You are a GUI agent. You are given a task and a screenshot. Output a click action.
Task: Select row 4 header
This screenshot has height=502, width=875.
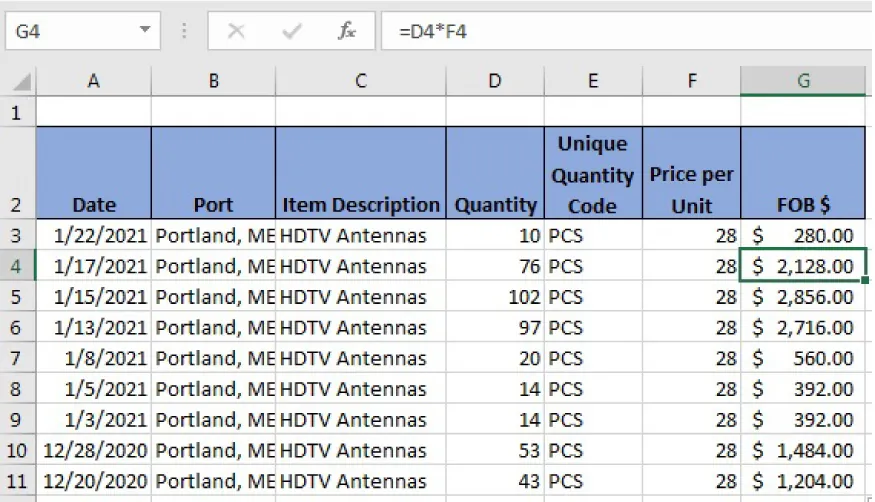[17, 266]
